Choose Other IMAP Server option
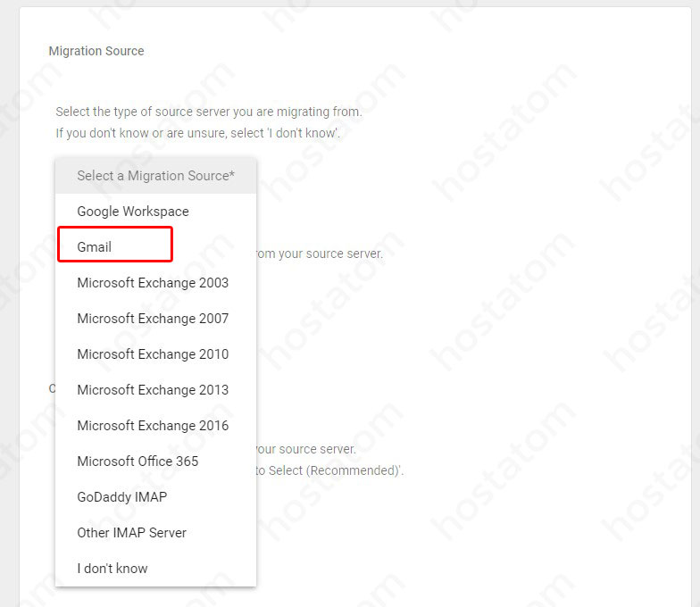The width and height of the screenshot is (700, 607). click(x=131, y=533)
